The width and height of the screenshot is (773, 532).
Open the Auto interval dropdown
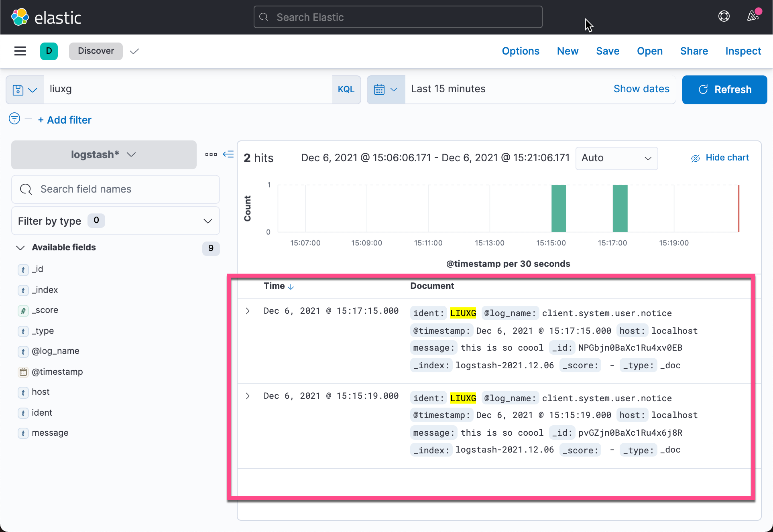click(x=616, y=158)
